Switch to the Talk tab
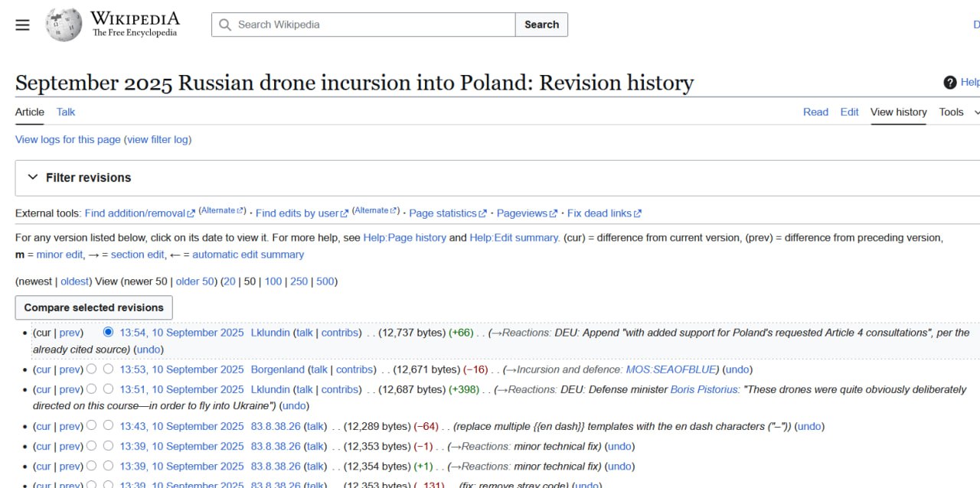The width and height of the screenshot is (980, 488). point(66,112)
